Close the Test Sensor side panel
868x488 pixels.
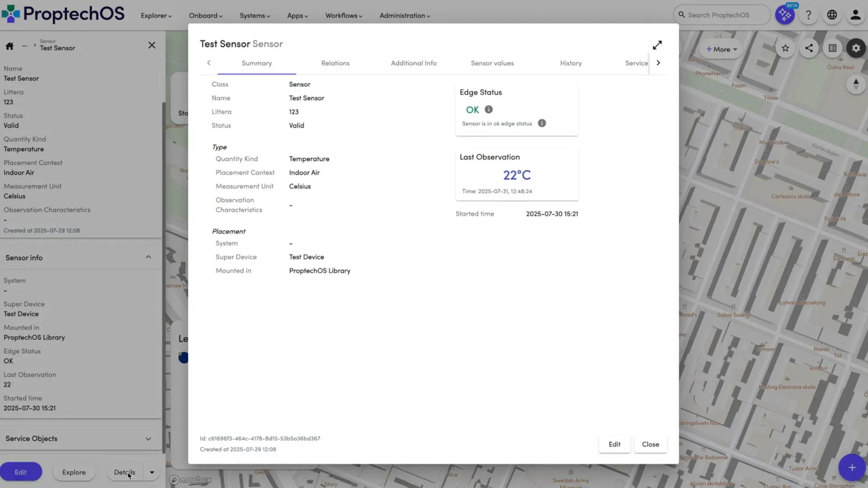152,45
